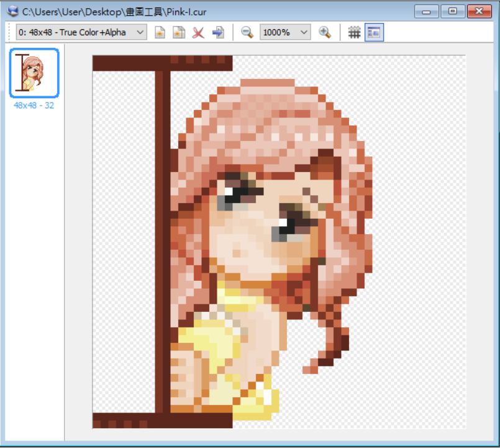Maximize the Pink-I.cur window
500x448 pixels.
point(453,12)
